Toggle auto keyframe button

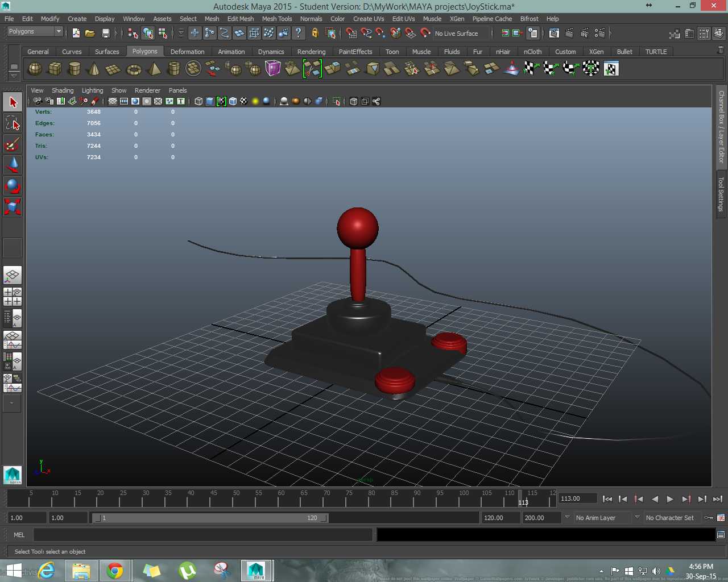pyautogui.click(x=709, y=518)
